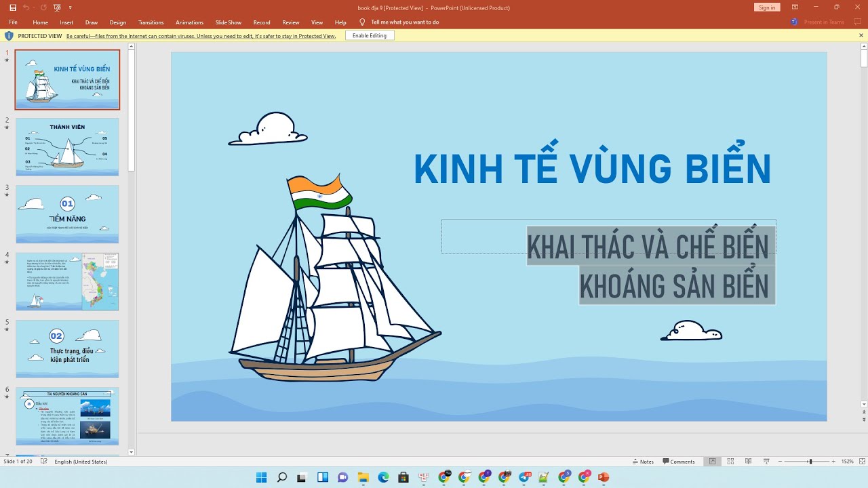The height and width of the screenshot is (488, 868).
Task: Open the View tab
Action: [317, 22]
